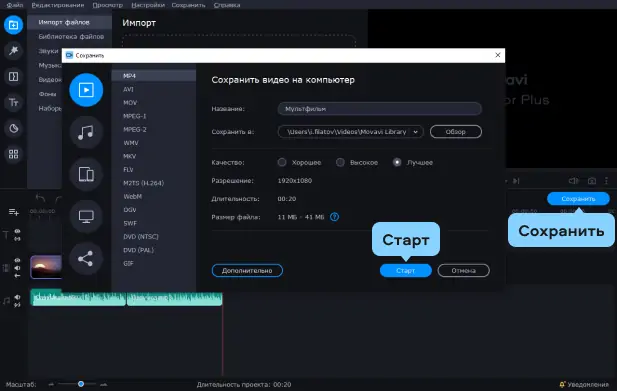617x391 pixels.
Task: Select the Хорошее quality radio button
Action: (x=282, y=162)
